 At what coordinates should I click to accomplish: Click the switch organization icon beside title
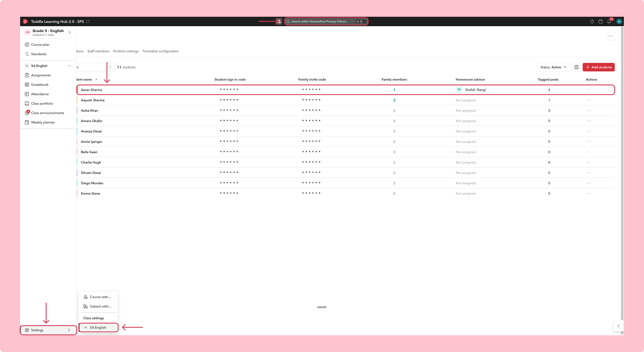(x=88, y=21)
